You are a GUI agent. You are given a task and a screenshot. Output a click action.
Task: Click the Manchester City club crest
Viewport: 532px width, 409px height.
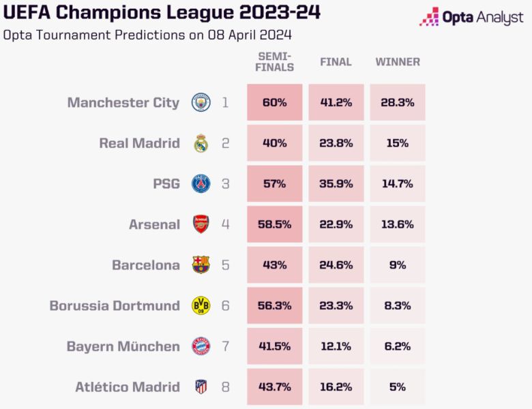[201, 103]
